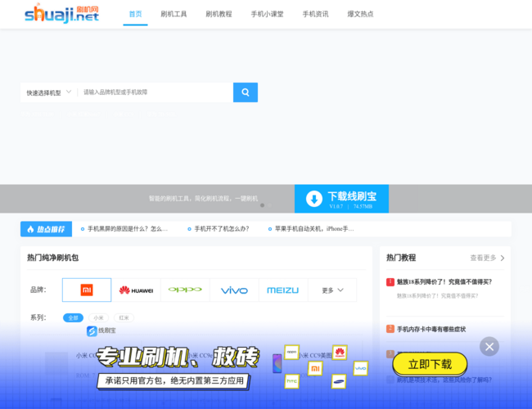Click the flame 热点推荐 badge
532x409 pixels.
(46, 229)
